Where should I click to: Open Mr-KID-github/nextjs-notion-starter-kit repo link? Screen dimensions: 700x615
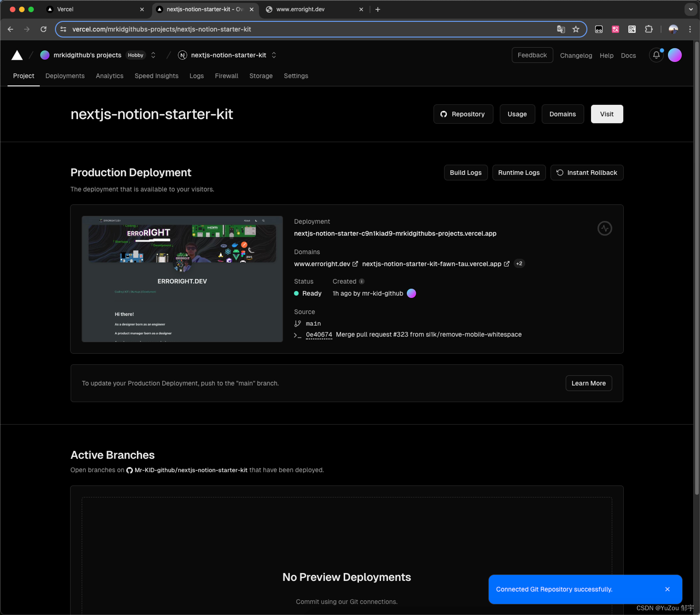pos(191,470)
